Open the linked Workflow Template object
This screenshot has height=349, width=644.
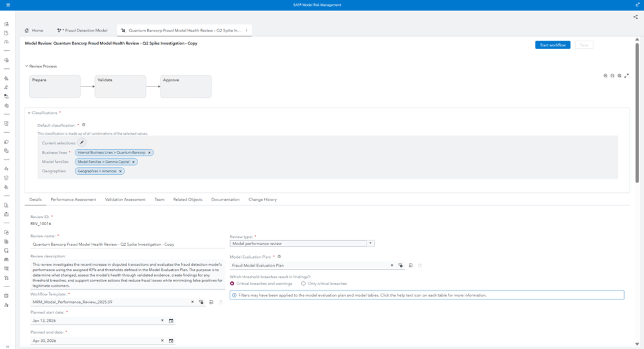(x=211, y=302)
